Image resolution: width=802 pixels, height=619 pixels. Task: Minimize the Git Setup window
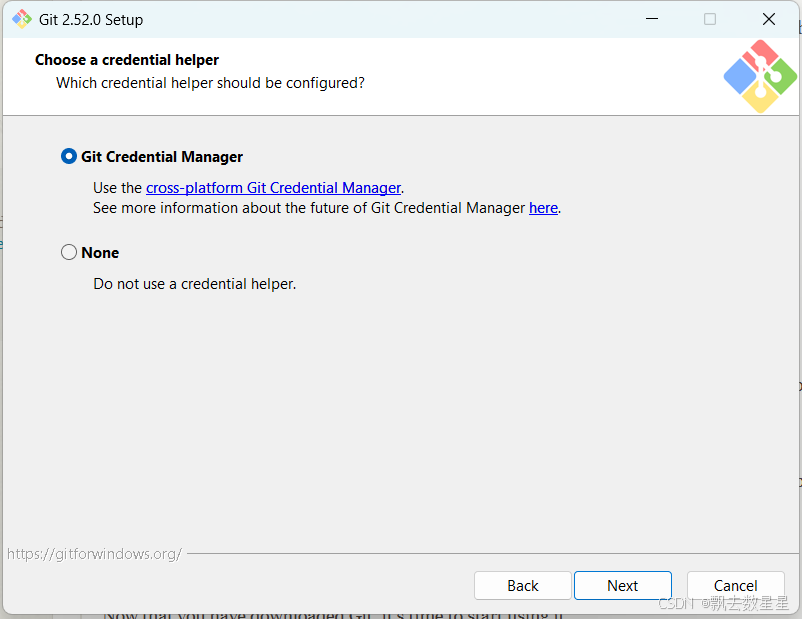(x=652, y=19)
